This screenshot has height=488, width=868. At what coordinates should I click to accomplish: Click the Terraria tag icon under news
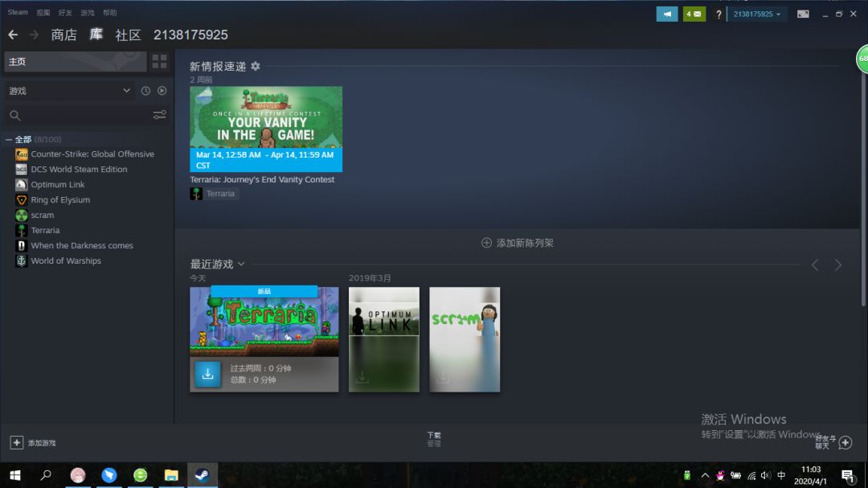tap(196, 193)
